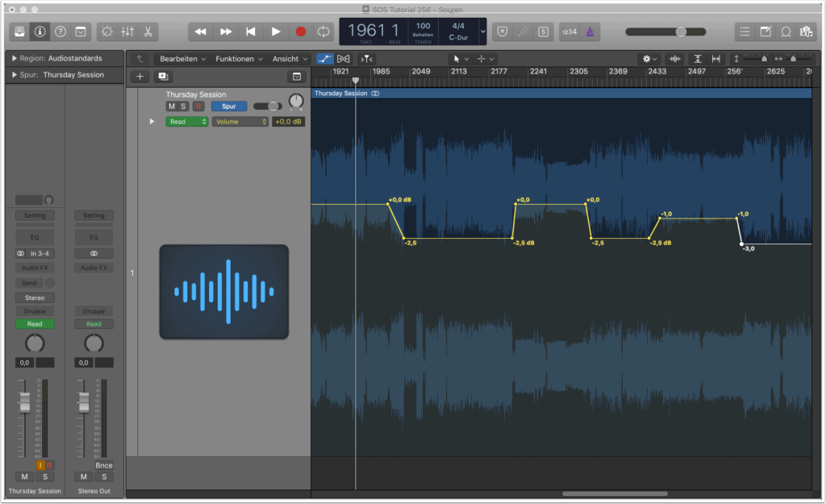The image size is (826, 504).
Task: Open the Mixer with the faders icon
Action: pos(127,31)
